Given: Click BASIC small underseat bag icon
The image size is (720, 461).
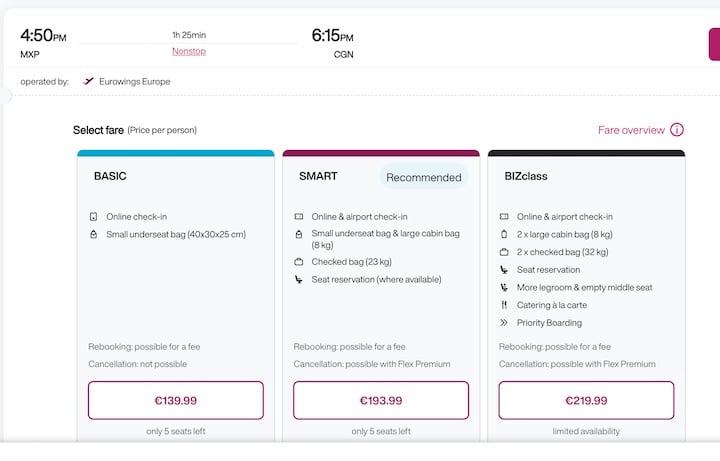Looking at the screenshot, I should 94,235.
